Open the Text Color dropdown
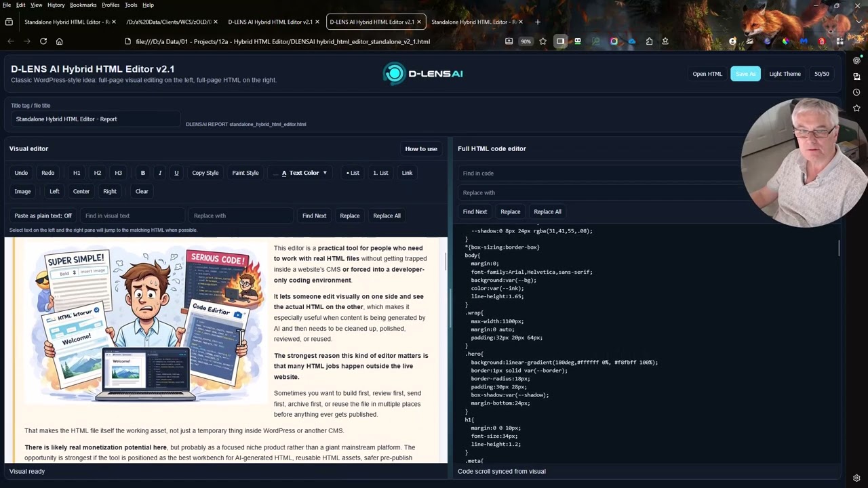Image resolution: width=868 pixels, height=488 pixels. 301,173
